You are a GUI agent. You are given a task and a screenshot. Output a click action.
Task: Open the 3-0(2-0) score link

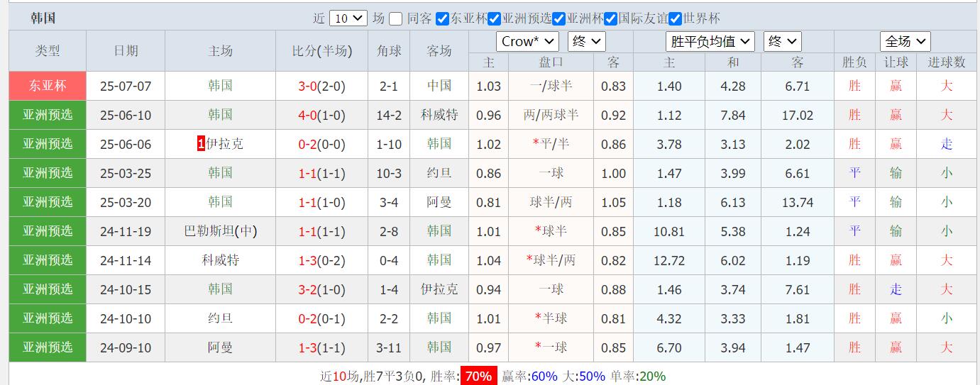[321, 87]
